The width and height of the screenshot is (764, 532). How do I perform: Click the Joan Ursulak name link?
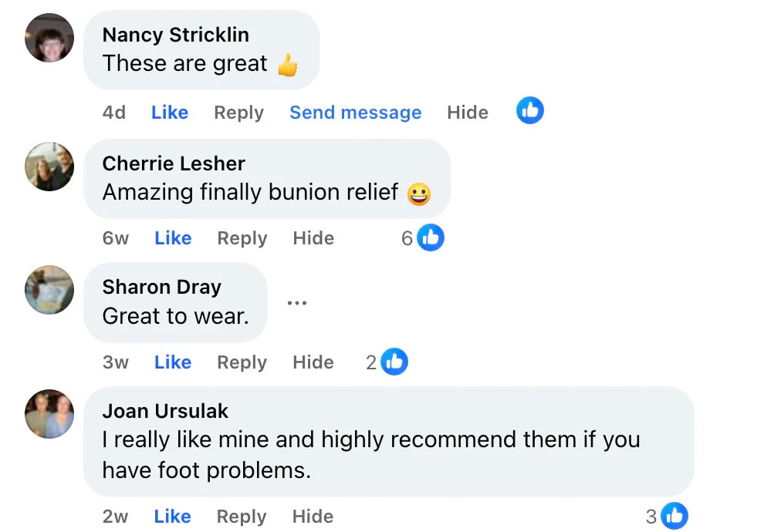[x=165, y=411]
